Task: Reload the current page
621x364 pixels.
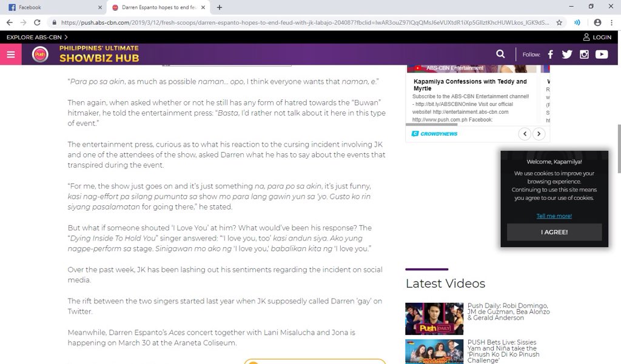Action: coord(37,22)
